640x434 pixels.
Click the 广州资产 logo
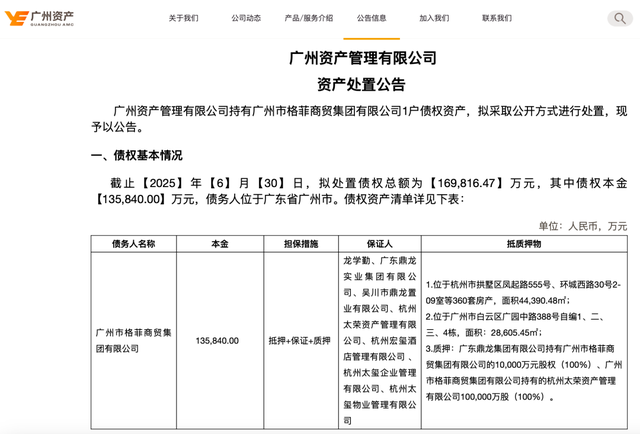[39, 18]
